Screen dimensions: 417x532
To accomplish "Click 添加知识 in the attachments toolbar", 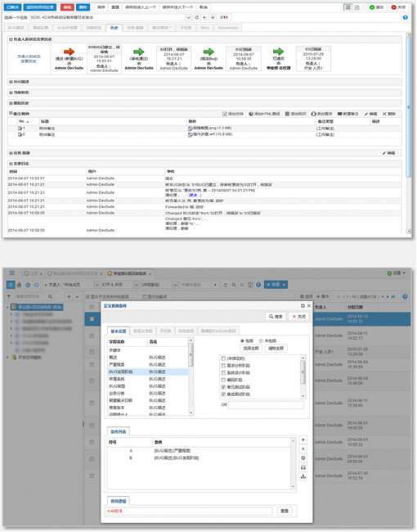I will point(296,114).
